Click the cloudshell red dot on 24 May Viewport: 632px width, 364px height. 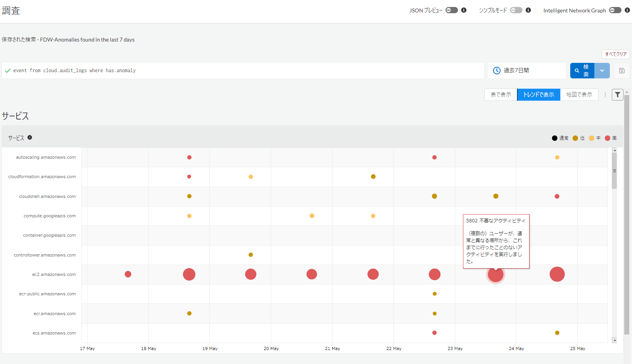[557, 196]
